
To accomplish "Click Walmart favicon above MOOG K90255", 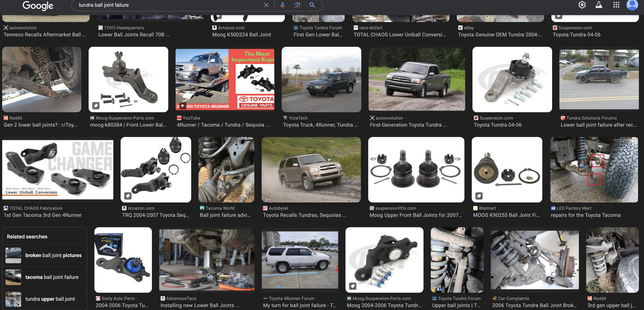I will coord(475,208).
